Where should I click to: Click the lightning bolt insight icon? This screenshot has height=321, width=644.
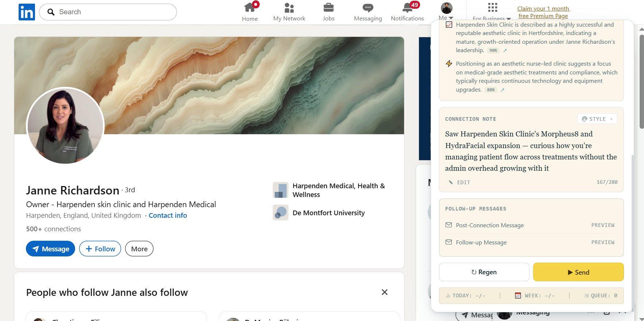[449, 64]
